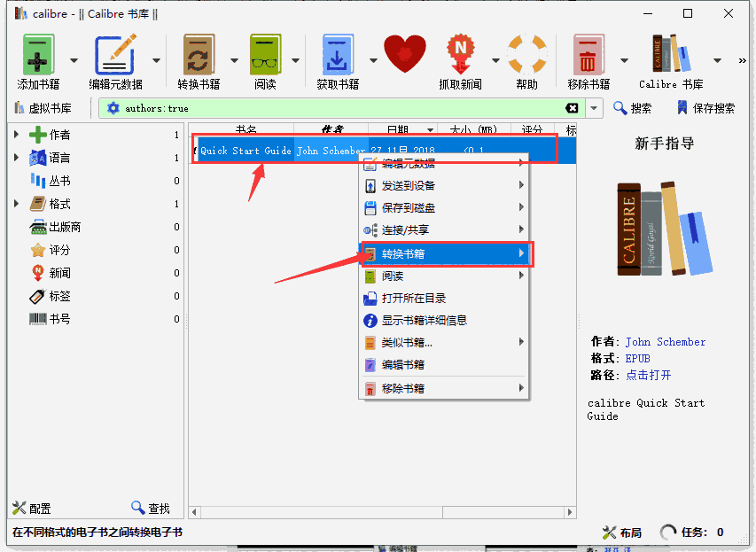Image resolution: width=756 pixels, height=552 pixels.
Task: Click 查找 magnifier in tag browser
Action: click(151, 508)
